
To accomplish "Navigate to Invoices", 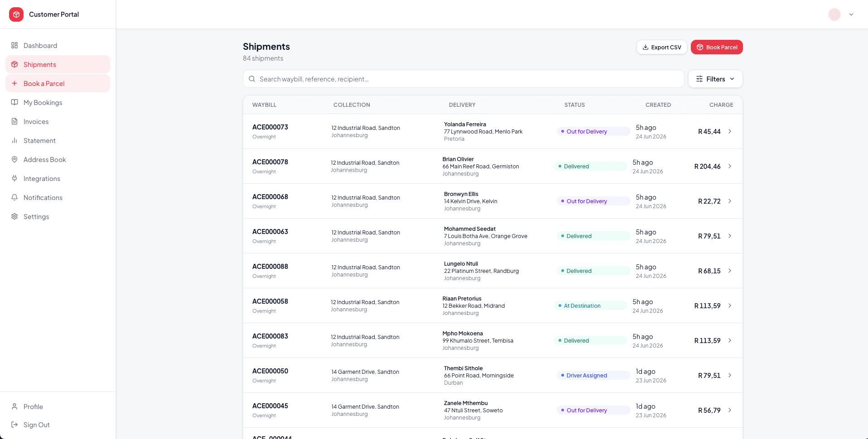I will pyautogui.click(x=58, y=121).
